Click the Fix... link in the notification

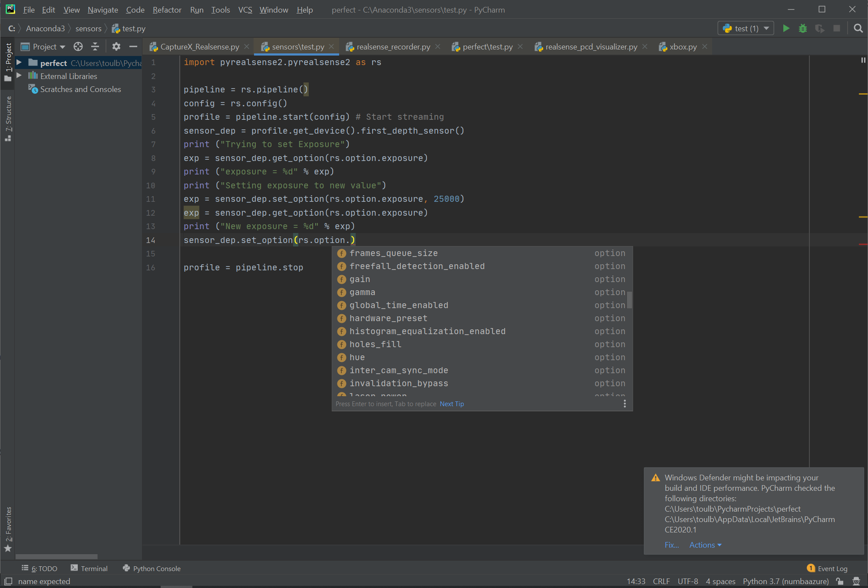[672, 545]
